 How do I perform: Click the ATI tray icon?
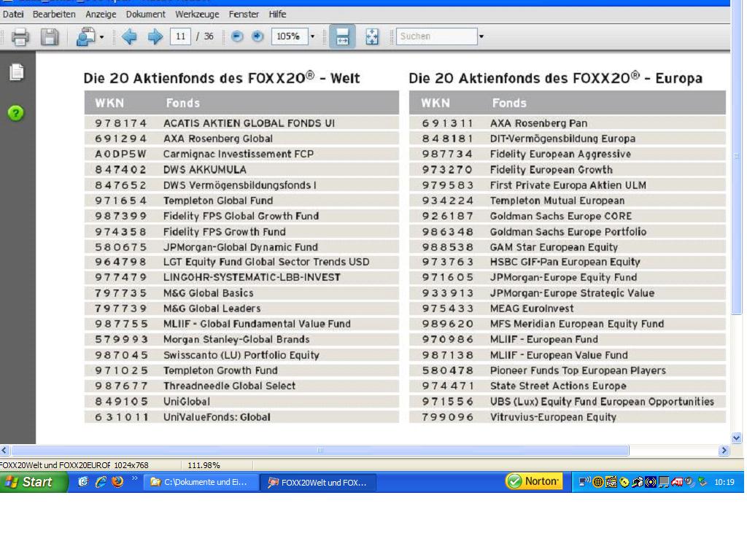point(676,482)
